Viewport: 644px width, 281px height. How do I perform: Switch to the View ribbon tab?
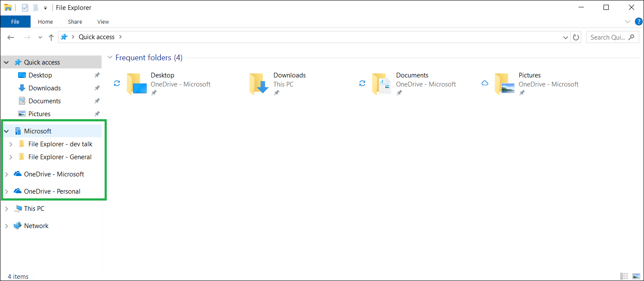click(x=103, y=22)
